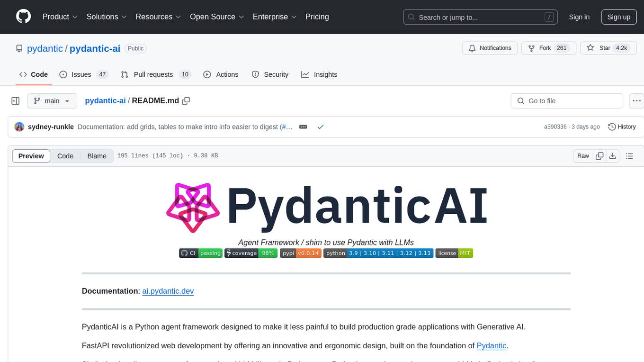Open sydney-runkle's avatar
644x362 pixels.
click(19, 127)
